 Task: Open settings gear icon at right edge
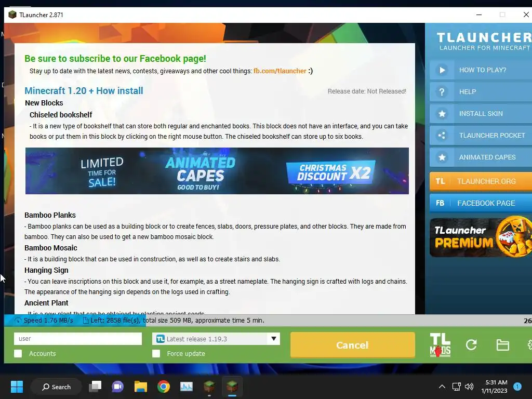[x=529, y=345]
